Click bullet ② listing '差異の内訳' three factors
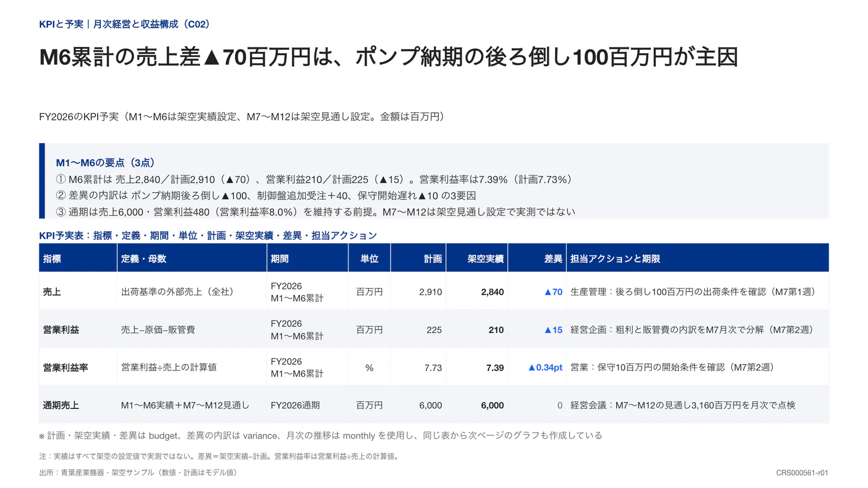868x488 pixels. pyautogui.click(x=266, y=196)
